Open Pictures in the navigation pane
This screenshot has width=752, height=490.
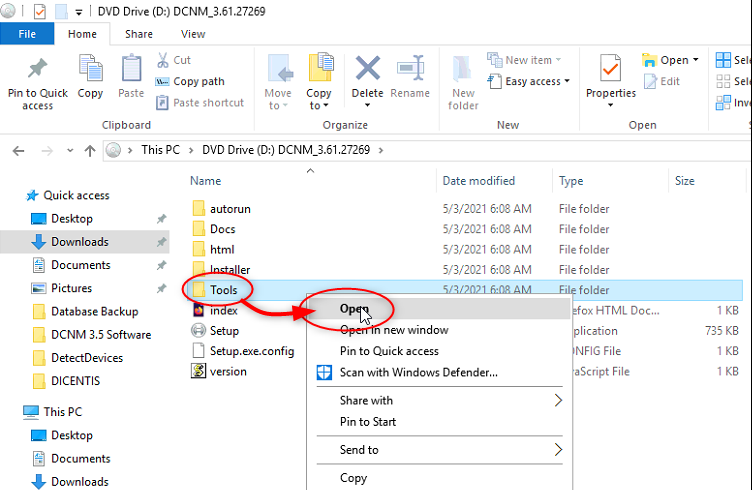[71, 288]
